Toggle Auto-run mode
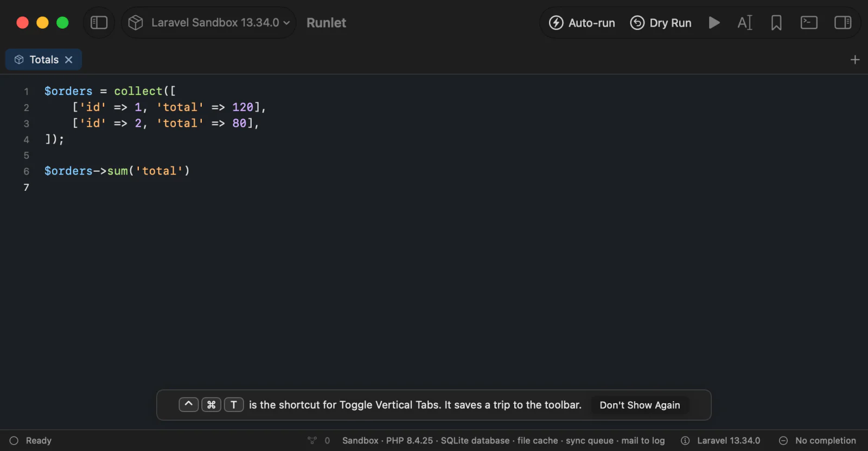Screen dimensions: 868x451 pyautogui.click(x=582, y=23)
